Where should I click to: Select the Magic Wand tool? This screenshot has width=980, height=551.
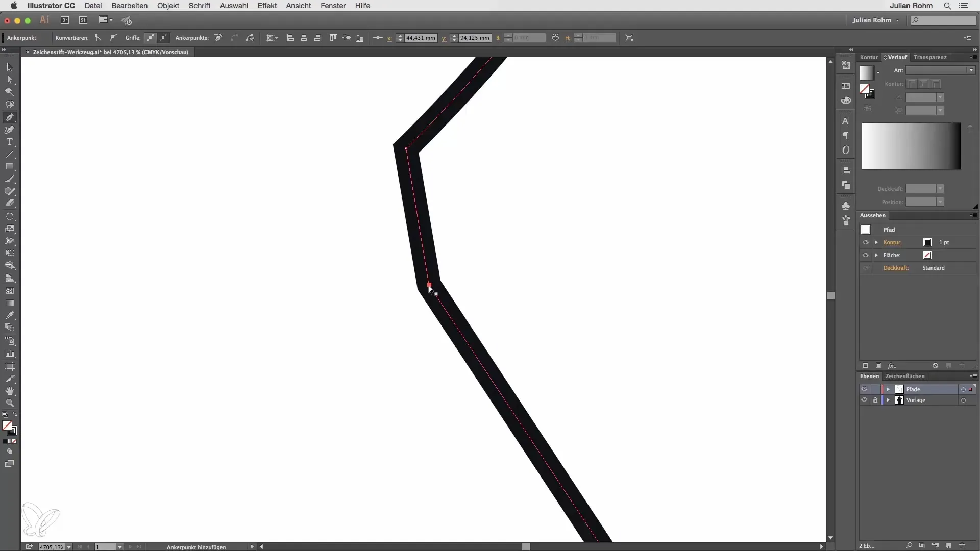[9, 92]
